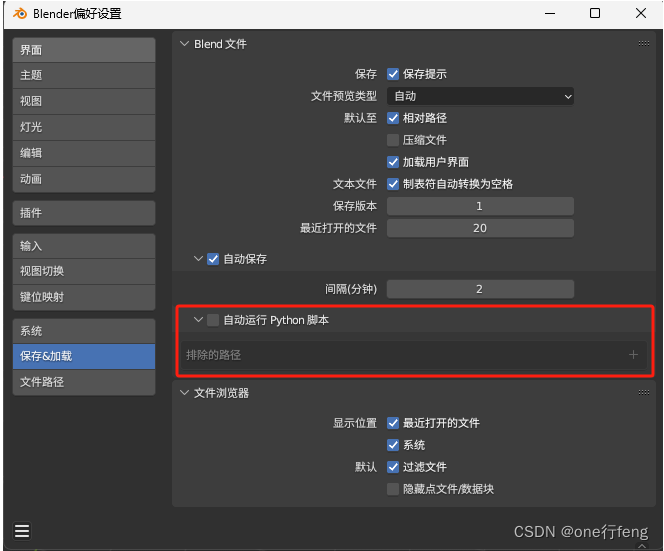Open the 文件预览类型 dropdown
The image size is (664, 551).
point(480,96)
